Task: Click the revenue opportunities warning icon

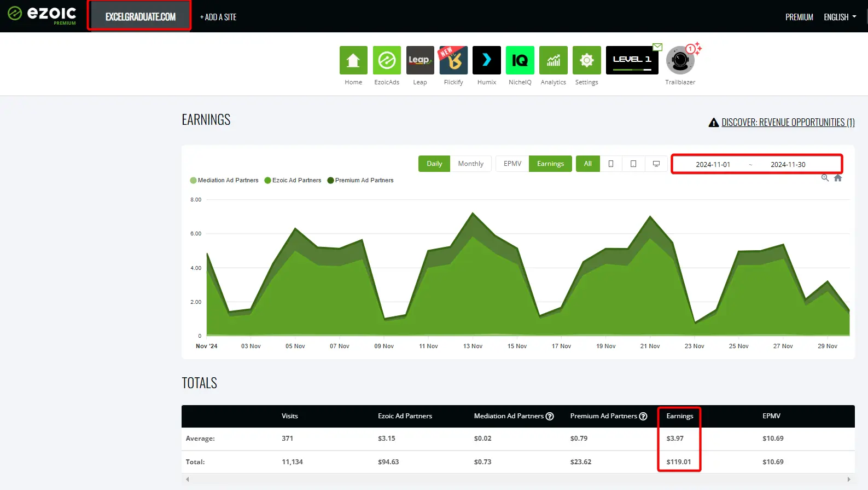Action: [714, 123]
